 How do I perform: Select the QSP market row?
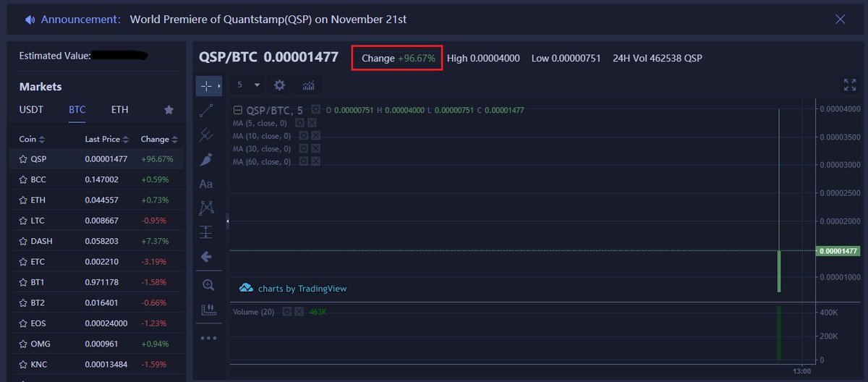pyautogui.click(x=95, y=159)
